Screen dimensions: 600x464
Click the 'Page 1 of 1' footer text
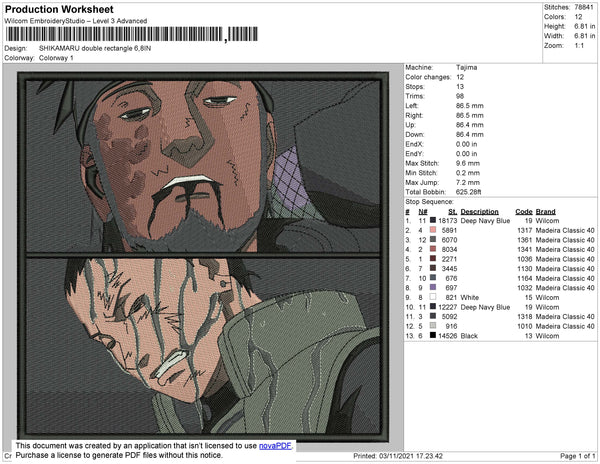(x=577, y=456)
